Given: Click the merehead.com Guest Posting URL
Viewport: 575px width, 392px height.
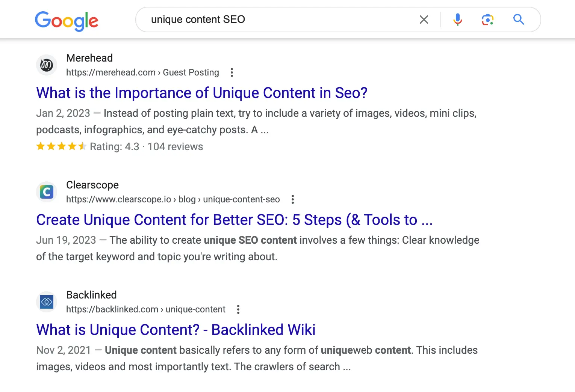Looking at the screenshot, I should click(142, 72).
